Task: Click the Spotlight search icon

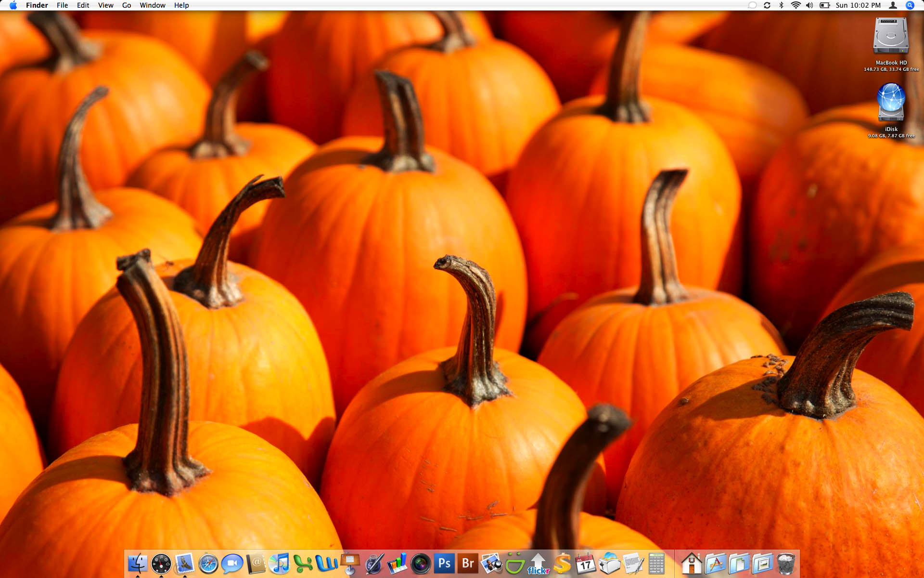Action: click(910, 5)
